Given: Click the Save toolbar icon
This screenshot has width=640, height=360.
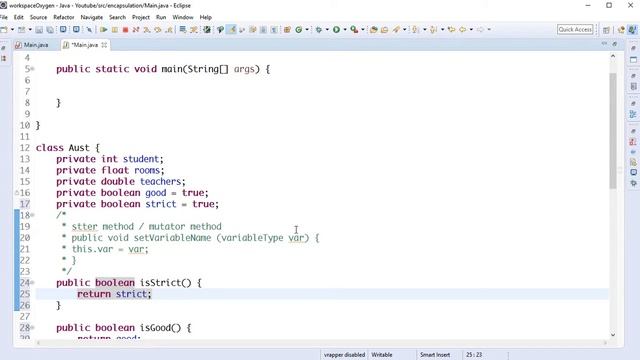Looking at the screenshot, I should click(39, 30).
